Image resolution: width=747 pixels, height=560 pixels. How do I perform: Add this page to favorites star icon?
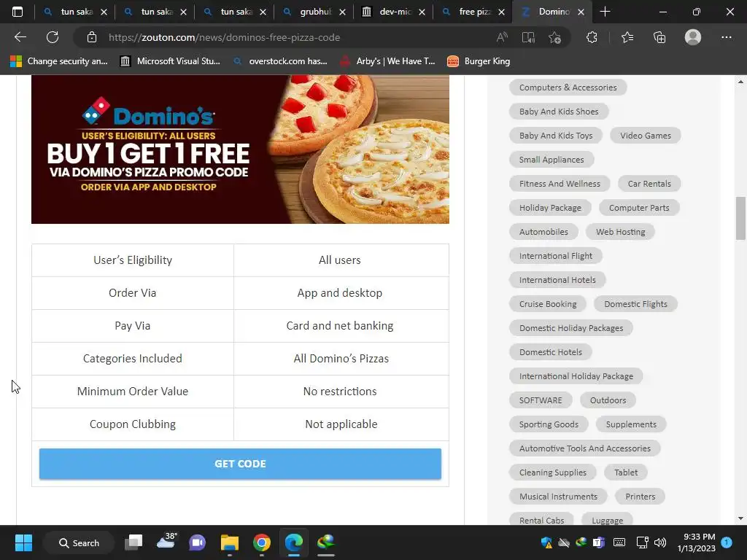tap(554, 37)
